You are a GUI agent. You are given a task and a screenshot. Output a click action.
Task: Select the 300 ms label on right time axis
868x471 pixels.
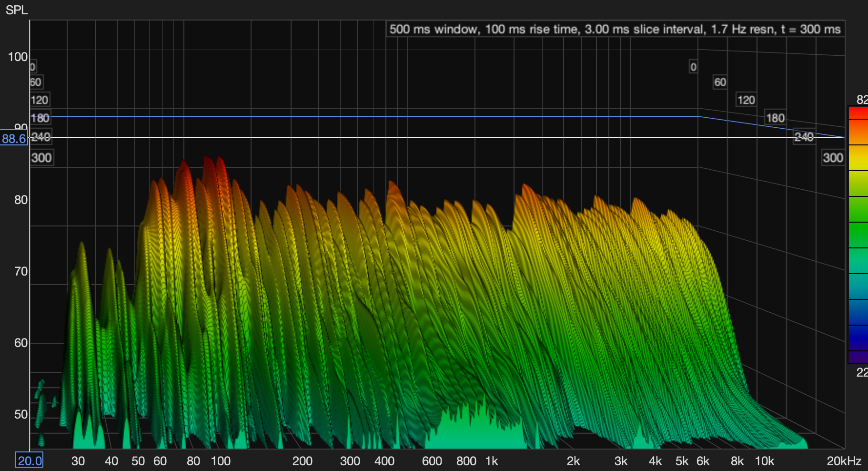click(x=833, y=158)
